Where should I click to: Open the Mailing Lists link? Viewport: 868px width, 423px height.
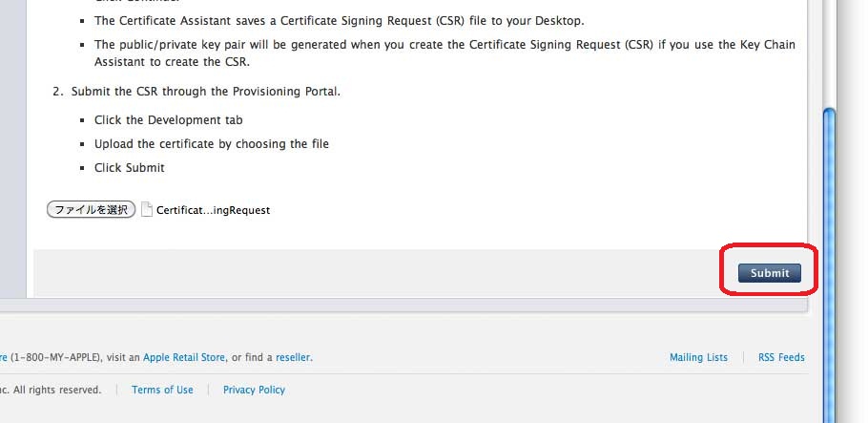pos(698,358)
